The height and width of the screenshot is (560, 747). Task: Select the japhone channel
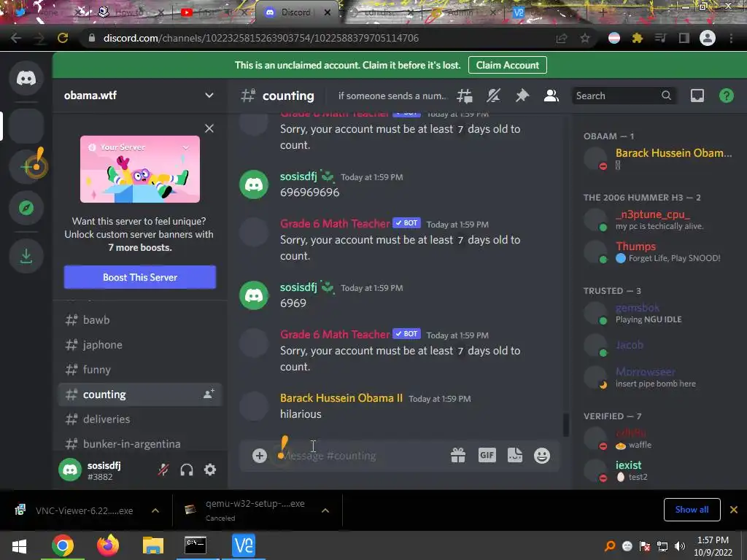tap(139, 345)
